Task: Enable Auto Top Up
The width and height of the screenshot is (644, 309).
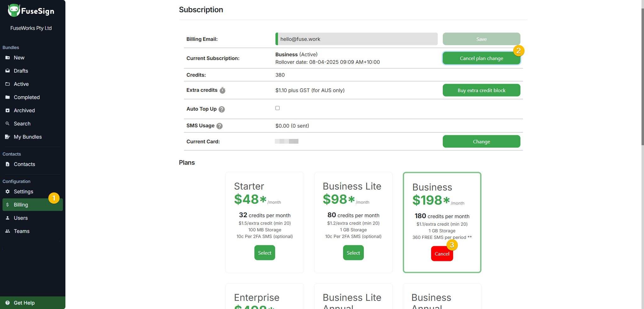Action: point(277,108)
